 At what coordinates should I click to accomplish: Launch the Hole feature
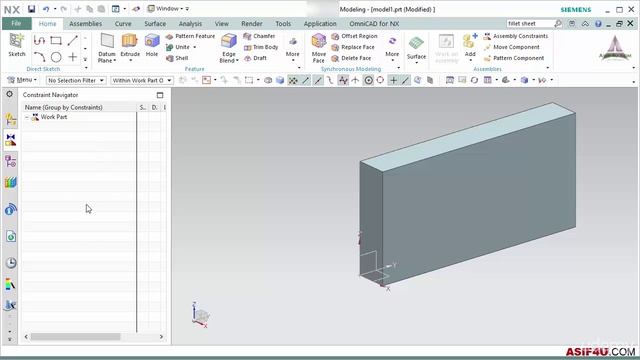tap(152, 45)
